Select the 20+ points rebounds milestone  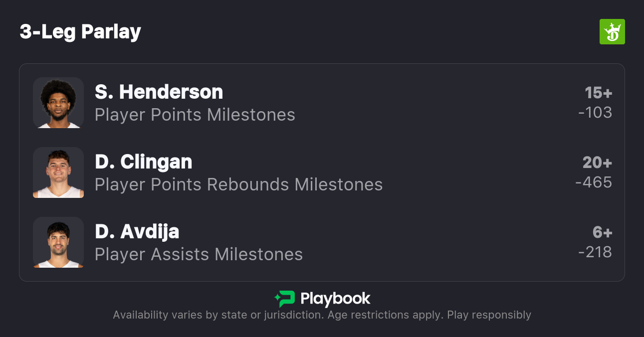coord(597,163)
